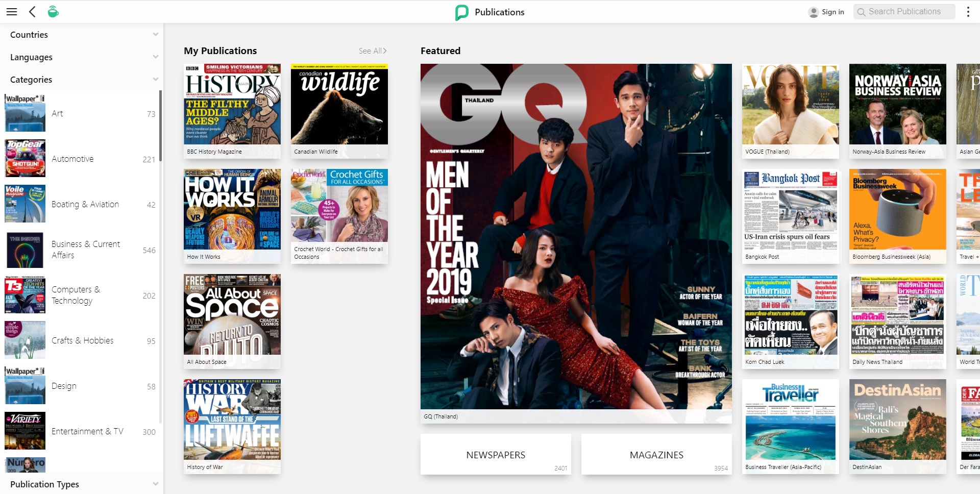Open BBC History Magazine cover
The image size is (980, 494).
coord(232,111)
